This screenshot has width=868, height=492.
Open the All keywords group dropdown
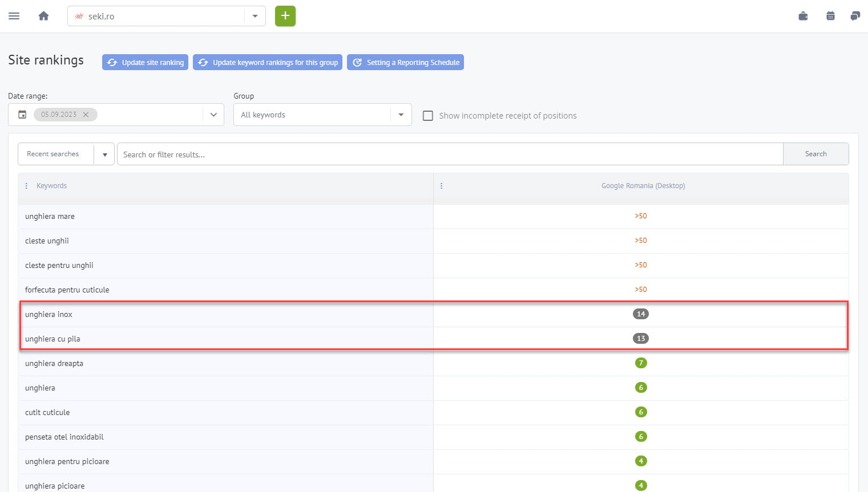(x=401, y=115)
